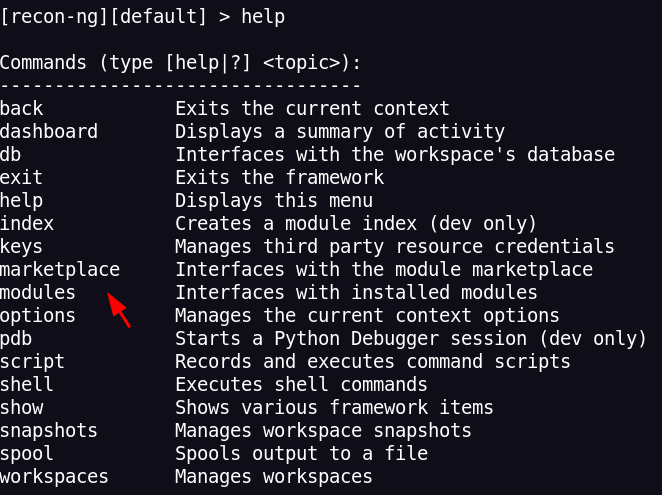This screenshot has width=662, height=495.
Task: Click "Manages the current context options"
Action: pos(367,316)
